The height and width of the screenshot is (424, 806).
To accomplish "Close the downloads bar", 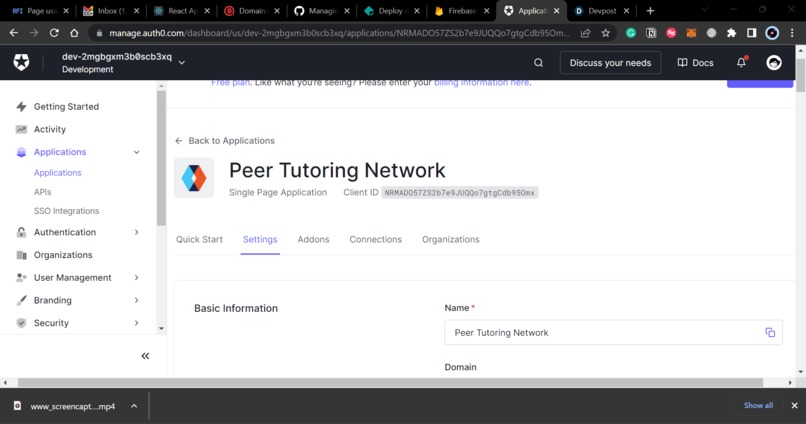I will coord(794,405).
